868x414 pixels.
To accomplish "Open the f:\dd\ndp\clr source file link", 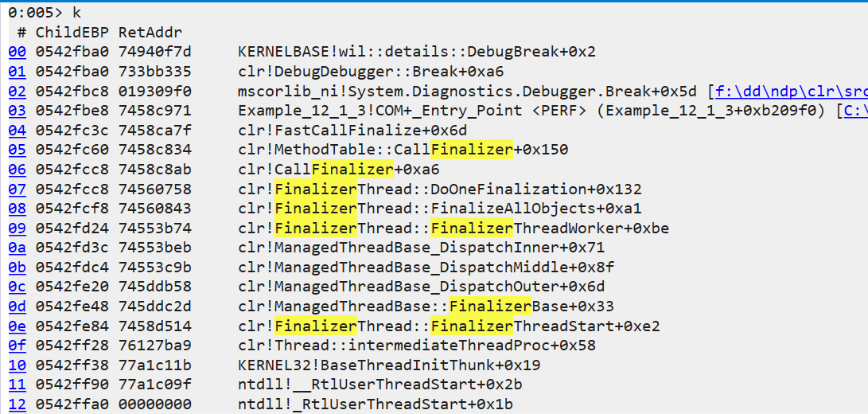I will pyautogui.click(x=792, y=91).
